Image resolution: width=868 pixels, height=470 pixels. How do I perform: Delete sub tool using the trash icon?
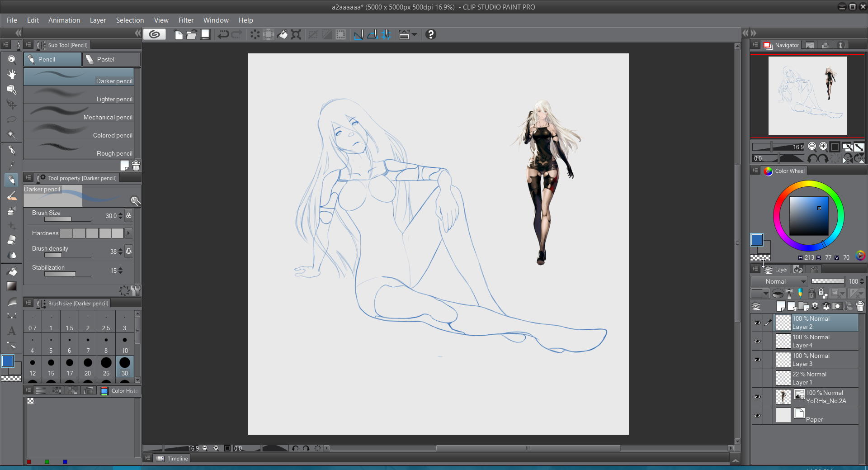(x=136, y=166)
